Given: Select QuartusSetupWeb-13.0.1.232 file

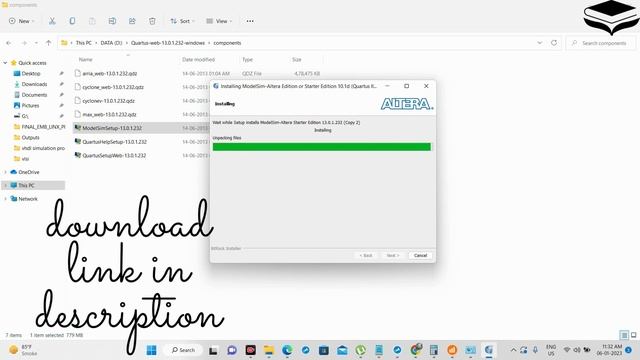Looking at the screenshot, I should (114, 156).
